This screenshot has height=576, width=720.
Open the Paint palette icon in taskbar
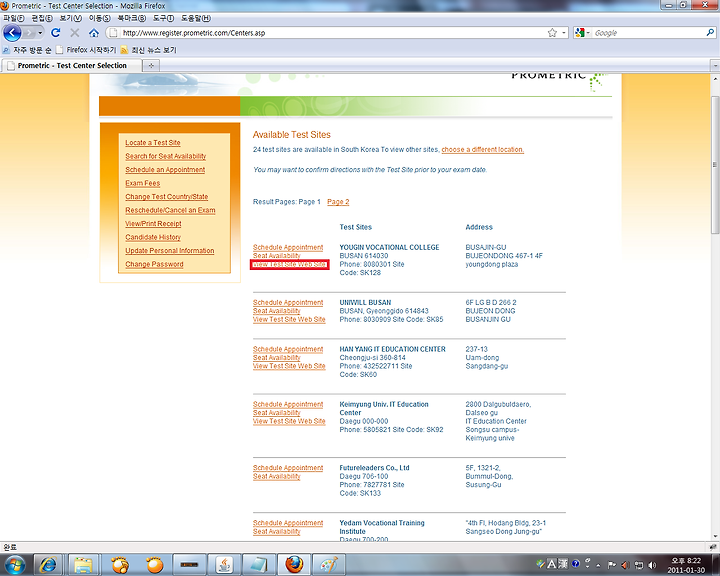click(x=329, y=565)
